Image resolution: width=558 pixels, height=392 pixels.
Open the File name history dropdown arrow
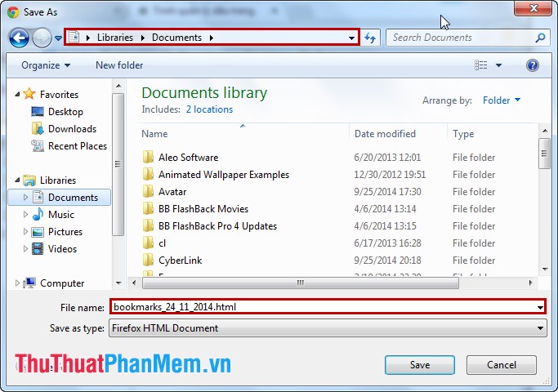(540, 307)
